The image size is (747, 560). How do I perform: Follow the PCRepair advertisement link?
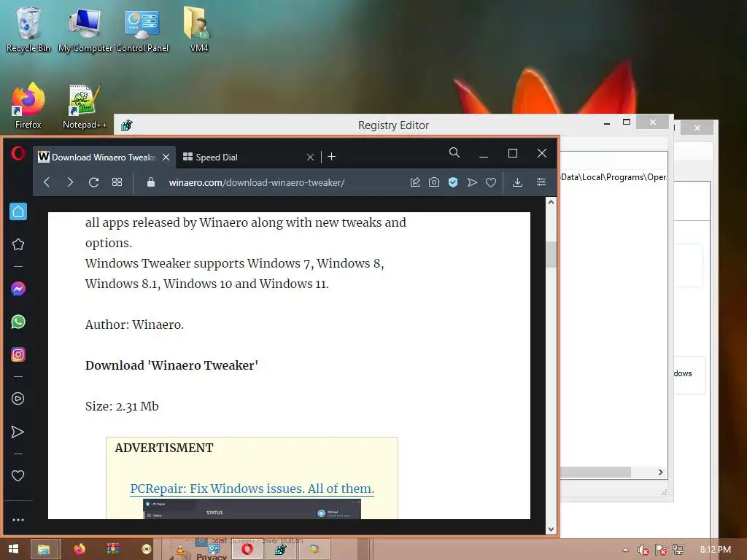[x=252, y=489]
